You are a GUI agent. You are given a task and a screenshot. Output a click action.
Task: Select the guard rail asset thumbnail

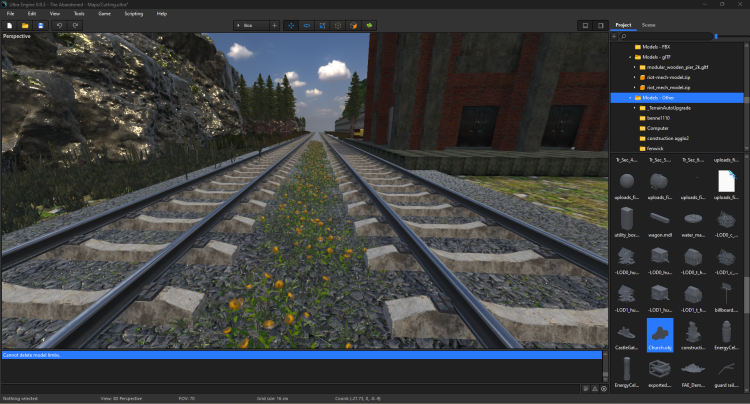tap(726, 373)
